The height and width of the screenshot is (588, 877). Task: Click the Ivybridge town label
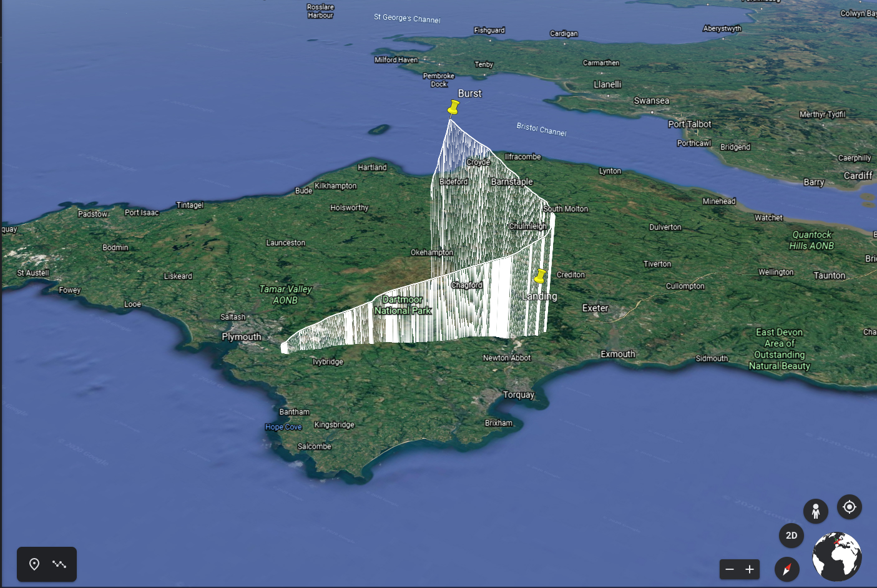coord(328,361)
